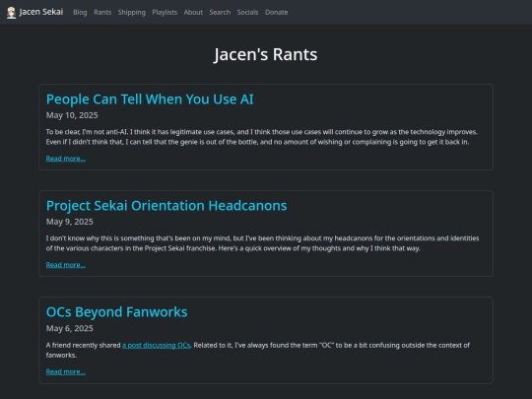Image resolution: width=532 pixels, height=399 pixels.
Task: Open Search from the navbar
Action: tap(220, 12)
